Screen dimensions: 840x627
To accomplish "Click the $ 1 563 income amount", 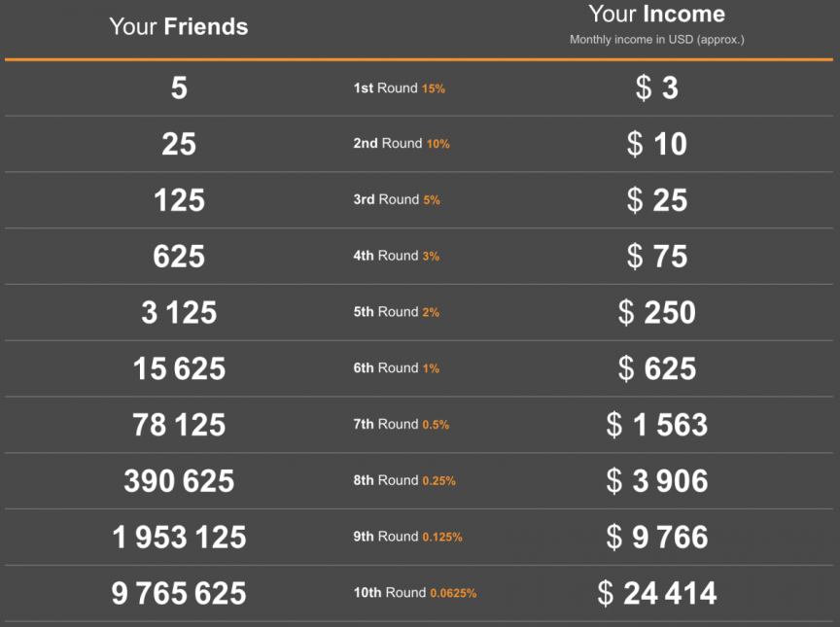I will click(x=656, y=425).
